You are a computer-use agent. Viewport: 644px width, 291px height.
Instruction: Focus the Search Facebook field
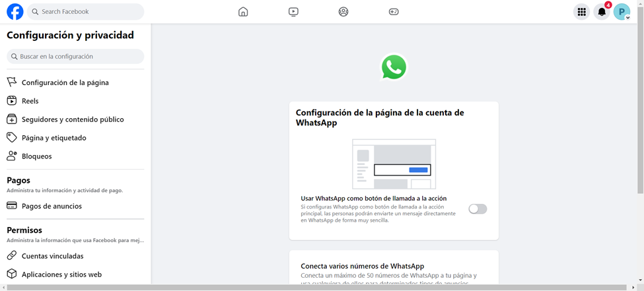(x=85, y=11)
